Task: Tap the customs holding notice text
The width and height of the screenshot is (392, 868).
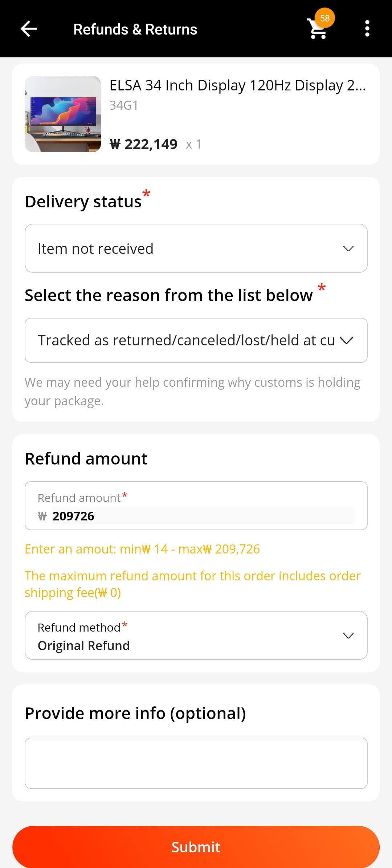Action: 192,392
